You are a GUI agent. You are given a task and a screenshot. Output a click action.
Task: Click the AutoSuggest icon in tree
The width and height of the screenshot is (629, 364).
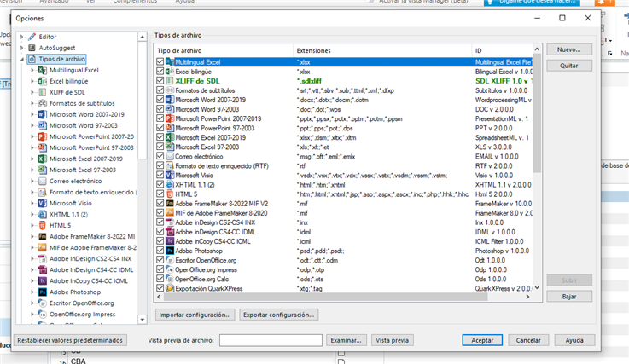pyautogui.click(x=32, y=48)
